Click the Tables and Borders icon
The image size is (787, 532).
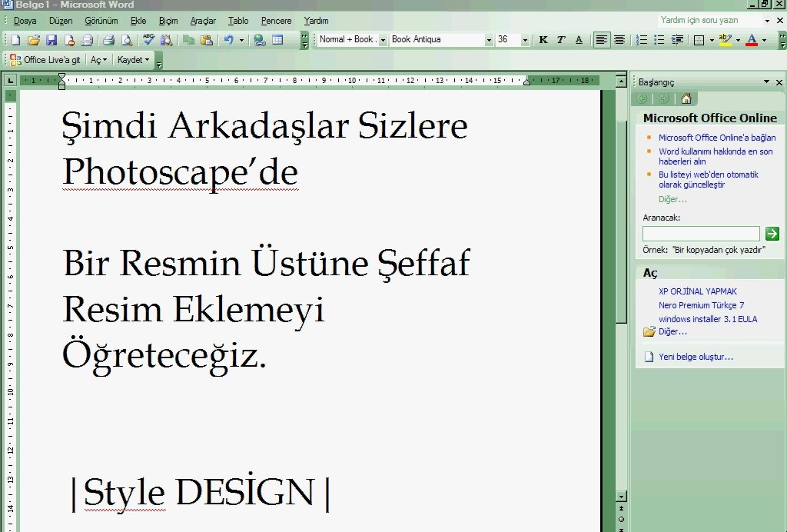coord(277,40)
